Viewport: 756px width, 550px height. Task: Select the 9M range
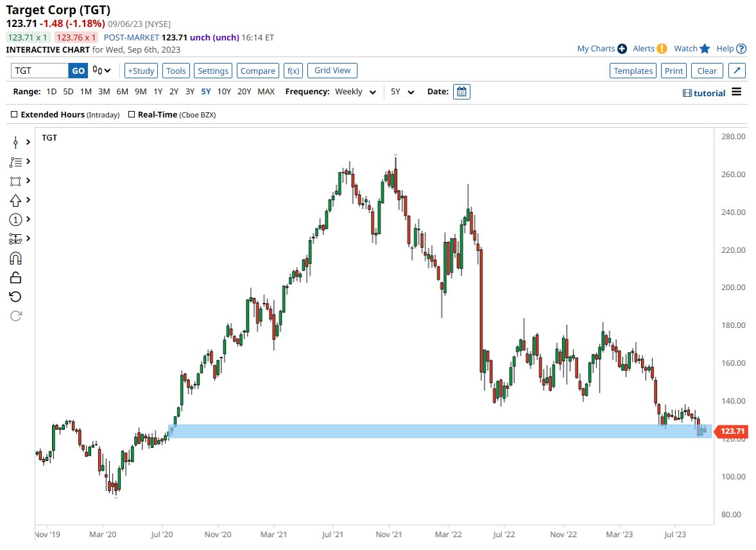tap(141, 92)
